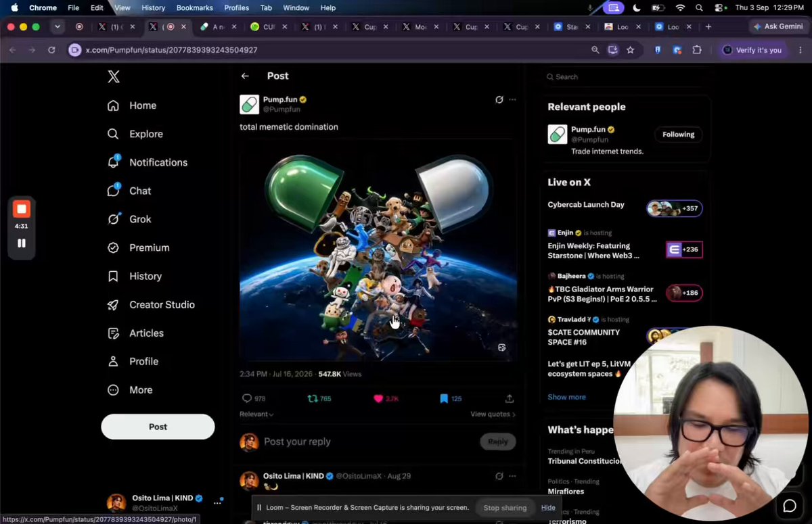Toggle Following for Pump.fun
Viewport: 812px width, 524px height.
(678, 135)
